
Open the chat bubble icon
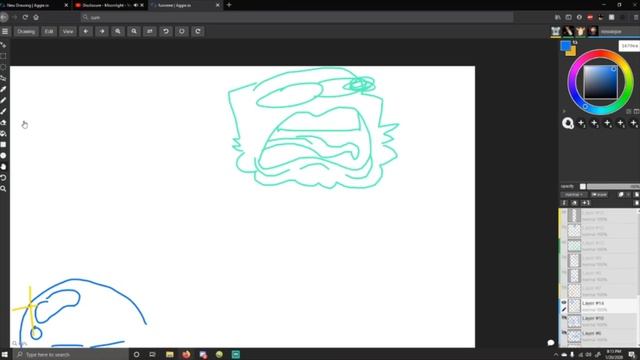[x=551, y=342]
